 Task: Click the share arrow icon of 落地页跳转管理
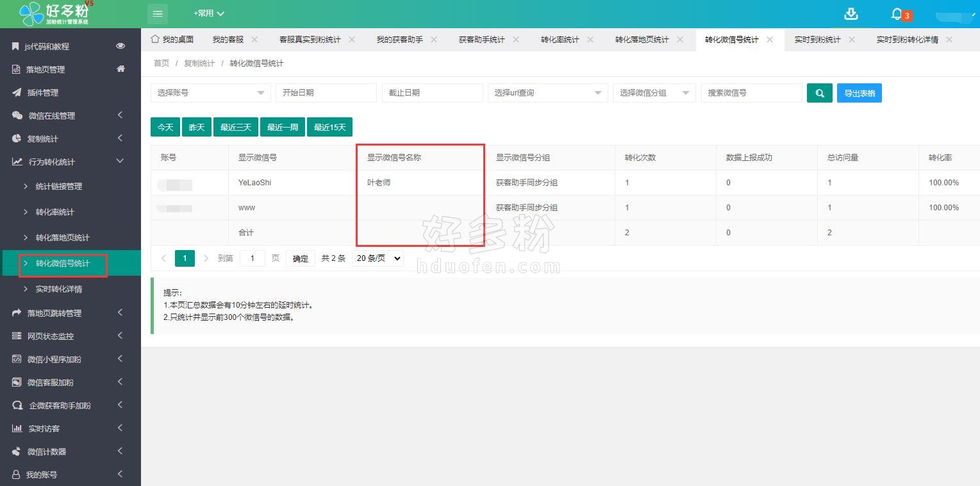tap(17, 313)
